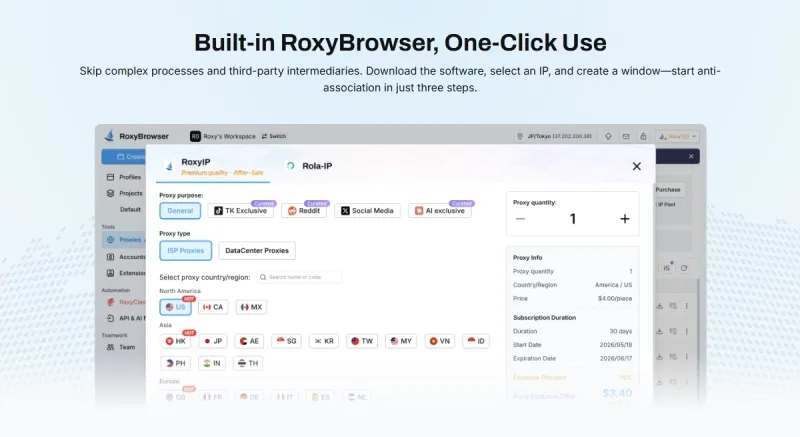Select the IN country option
The height and width of the screenshot is (437, 800).
point(212,363)
